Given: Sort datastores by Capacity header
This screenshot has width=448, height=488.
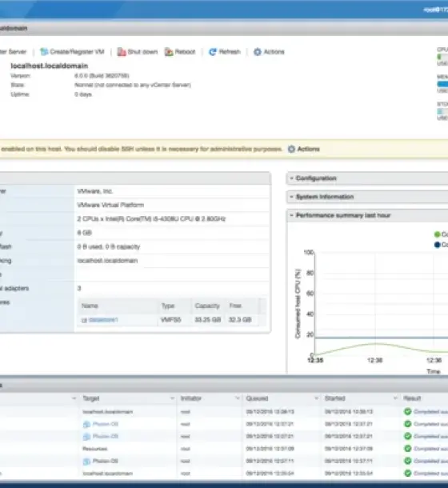Looking at the screenshot, I should (x=207, y=306).
